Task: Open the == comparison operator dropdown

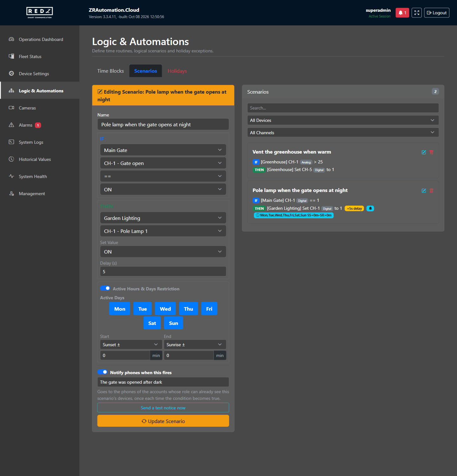Action: click(x=163, y=176)
